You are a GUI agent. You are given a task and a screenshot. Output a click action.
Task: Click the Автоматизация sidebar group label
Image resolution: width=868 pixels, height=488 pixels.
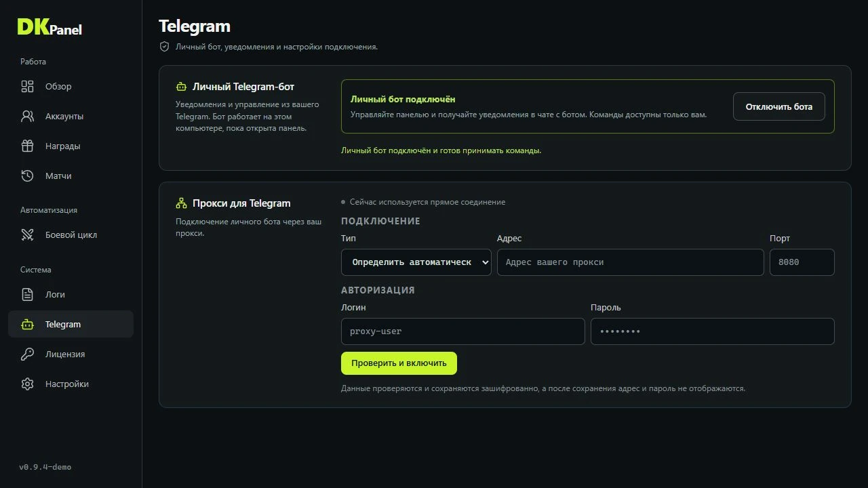(49, 210)
